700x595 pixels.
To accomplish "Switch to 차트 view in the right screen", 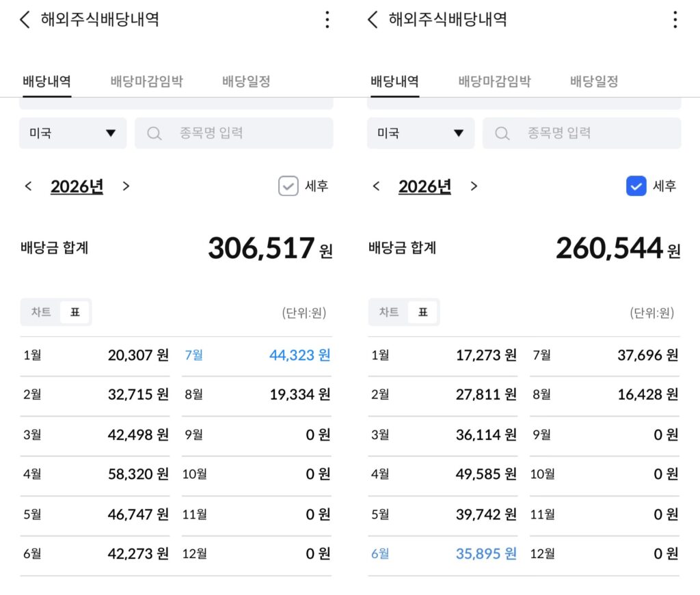I will (x=388, y=312).
